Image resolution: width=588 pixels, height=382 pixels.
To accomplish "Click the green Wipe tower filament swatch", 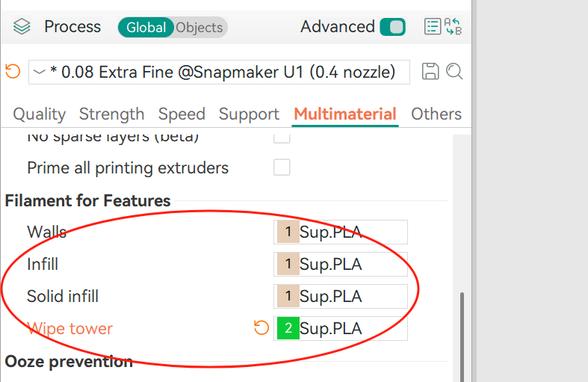I will (288, 328).
